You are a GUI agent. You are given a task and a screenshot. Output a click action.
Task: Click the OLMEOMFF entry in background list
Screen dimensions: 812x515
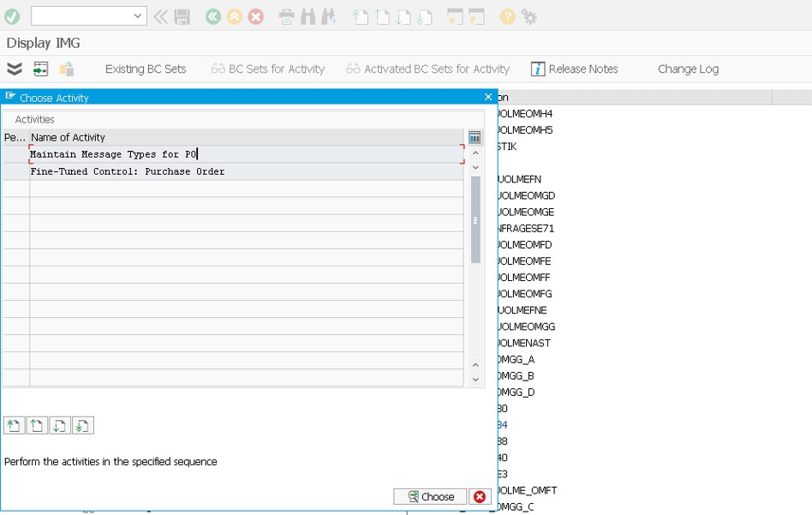click(x=524, y=278)
